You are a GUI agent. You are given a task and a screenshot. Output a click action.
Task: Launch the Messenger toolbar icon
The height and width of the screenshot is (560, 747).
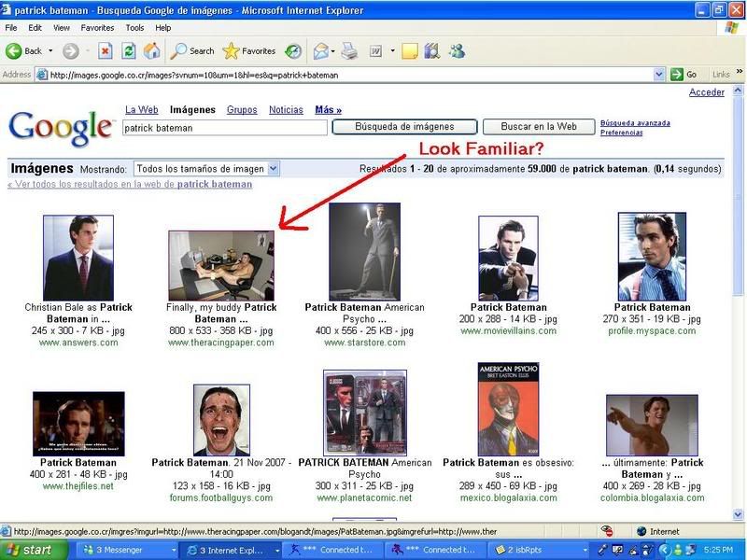coord(457,51)
